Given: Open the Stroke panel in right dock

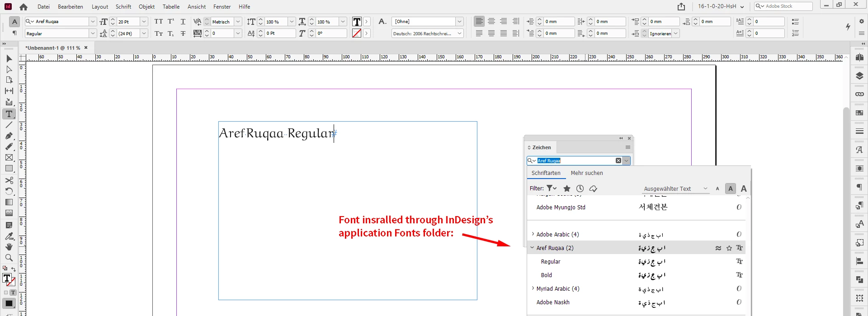Looking at the screenshot, I should (x=859, y=131).
